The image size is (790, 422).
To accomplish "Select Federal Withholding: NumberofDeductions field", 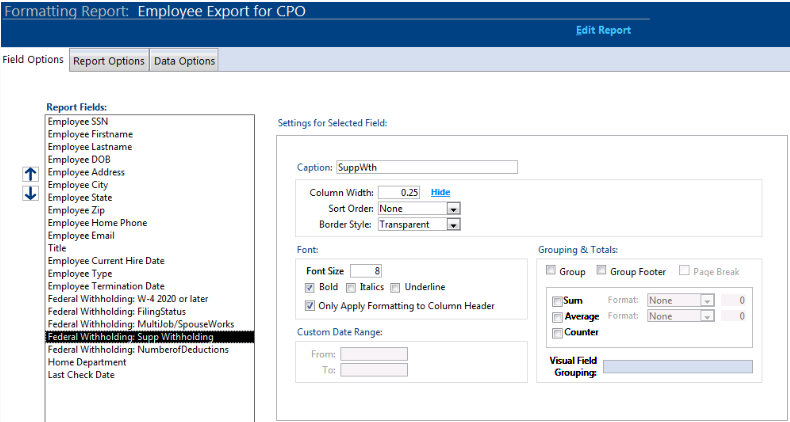I will (150, 349).
